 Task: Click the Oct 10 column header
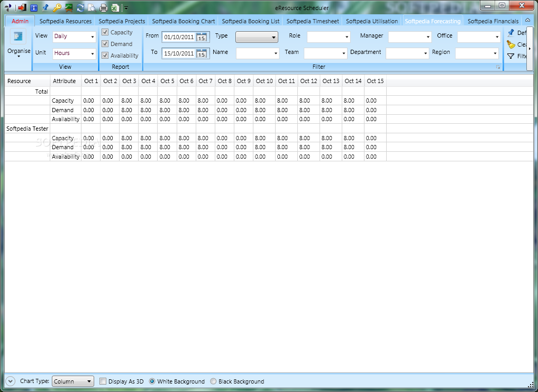[264, 81]
